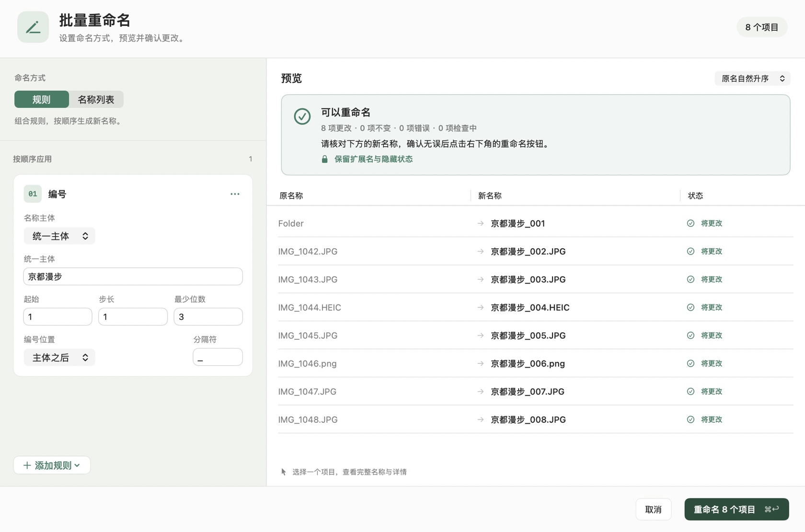Screen dimensions: 805x532
Task: Click new name 京都漫步_006.png
Action: 528,363
